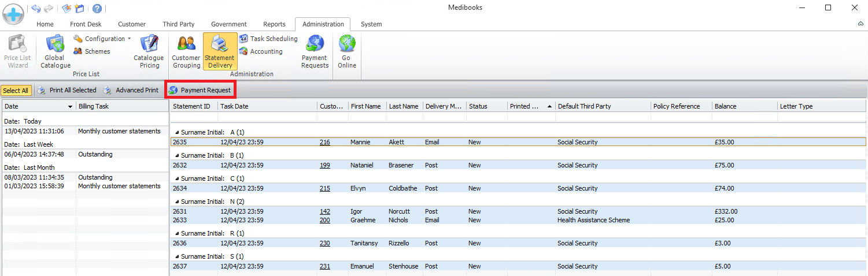The width and height of the screenshot is (868, 276).
Task: Open Task Scheduling
Action: (x=268, y=39)
